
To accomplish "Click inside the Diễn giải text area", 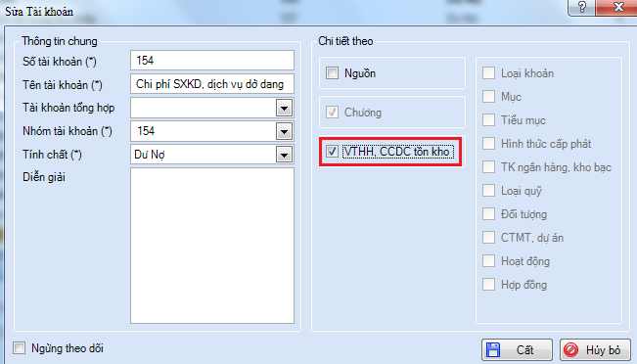I will point(212,246).
